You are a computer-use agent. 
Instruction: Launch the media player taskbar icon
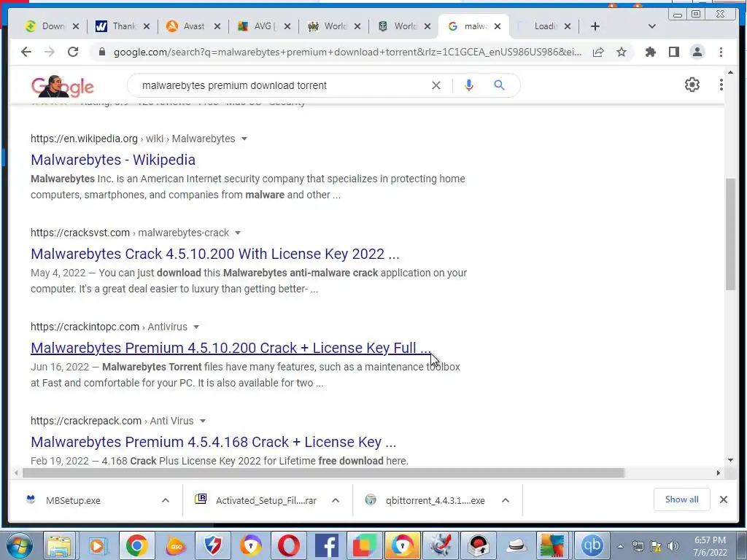pyautogui.click(x=98, y=545)
